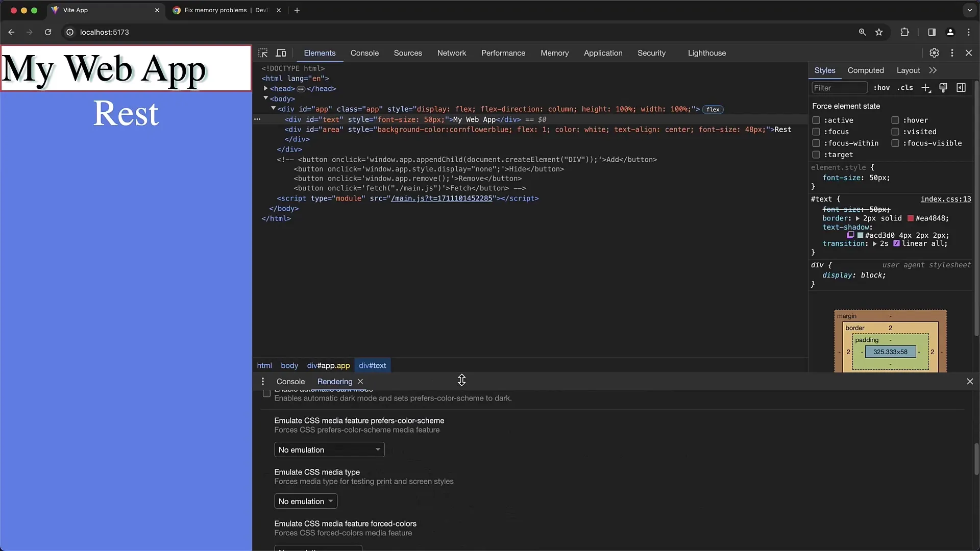Expand collapsed head contents ellipsis
This screenshot has width=980, height=551.
(x=301, y=89)
